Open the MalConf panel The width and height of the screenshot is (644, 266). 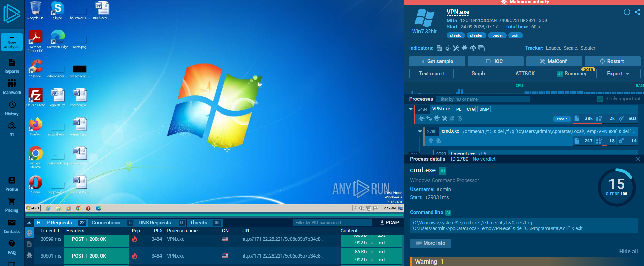click(x=554, y=61)
